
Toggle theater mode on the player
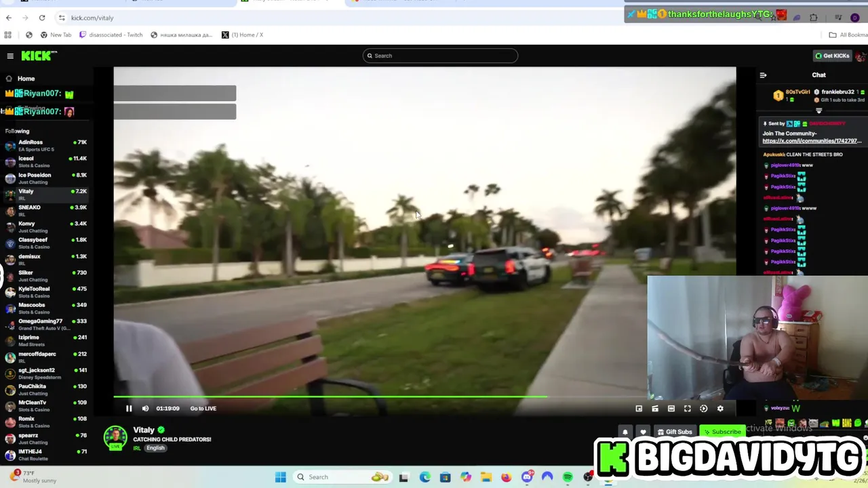[671, 409]
